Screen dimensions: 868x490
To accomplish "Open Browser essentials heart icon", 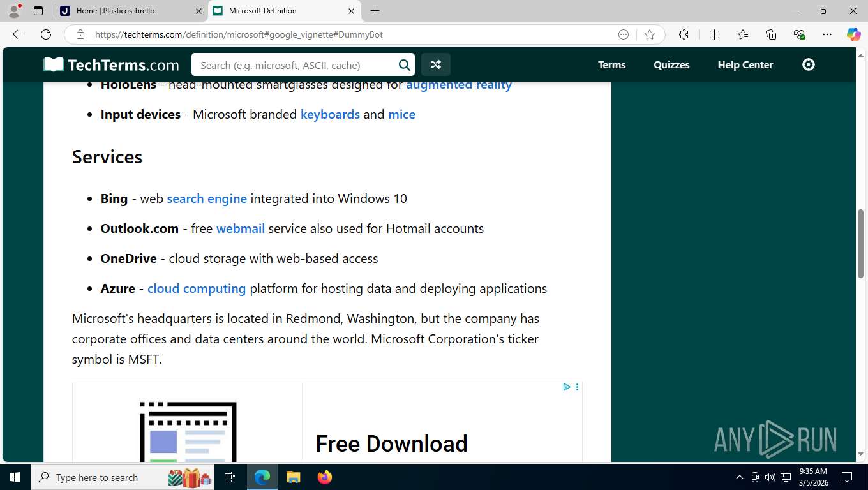I will coord(799,34).
